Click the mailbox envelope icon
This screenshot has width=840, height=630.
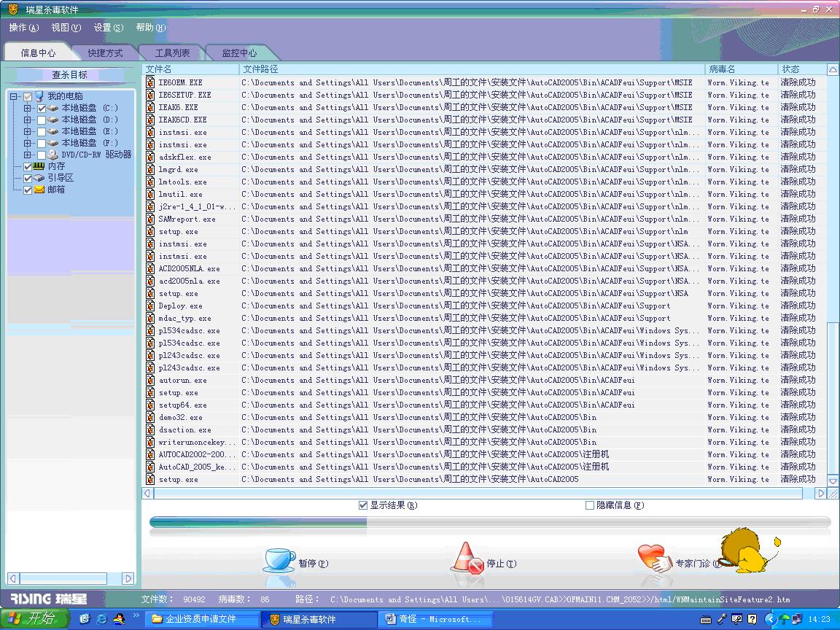click(x=39, y=190)
